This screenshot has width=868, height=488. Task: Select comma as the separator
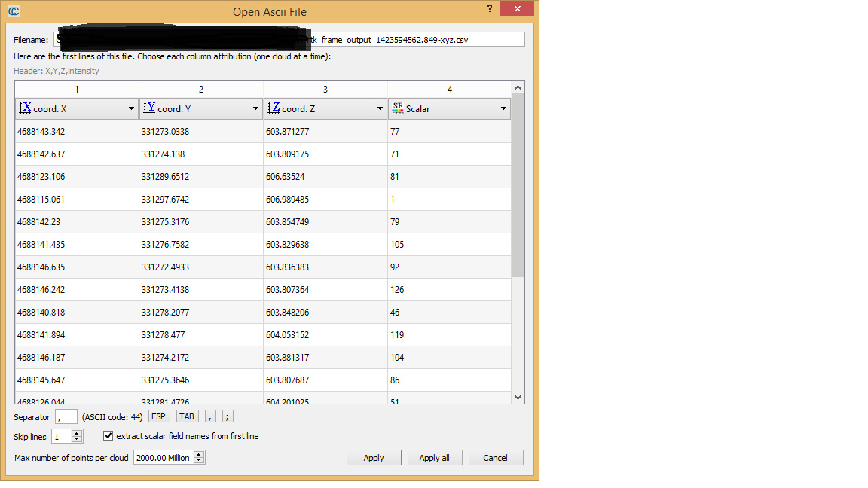(210, 416)
